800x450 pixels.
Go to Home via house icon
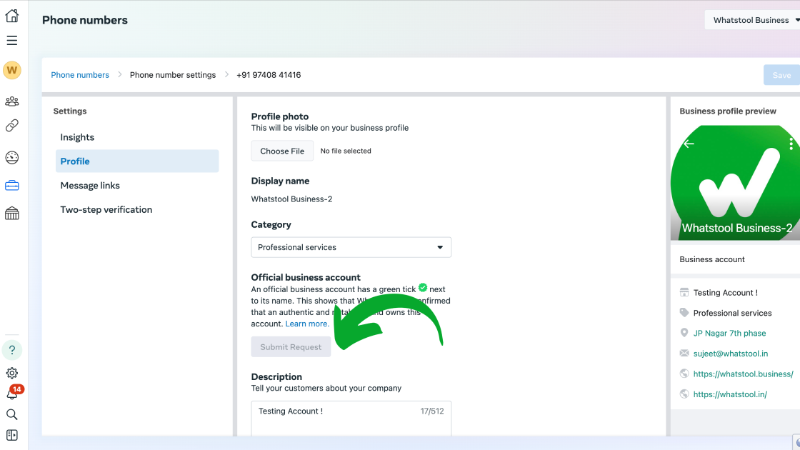point(12,16)
